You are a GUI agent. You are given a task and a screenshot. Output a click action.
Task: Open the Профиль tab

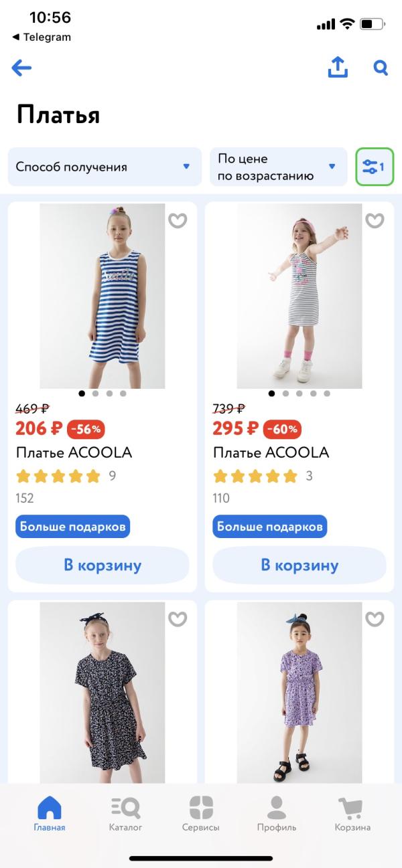click(276, 813)
